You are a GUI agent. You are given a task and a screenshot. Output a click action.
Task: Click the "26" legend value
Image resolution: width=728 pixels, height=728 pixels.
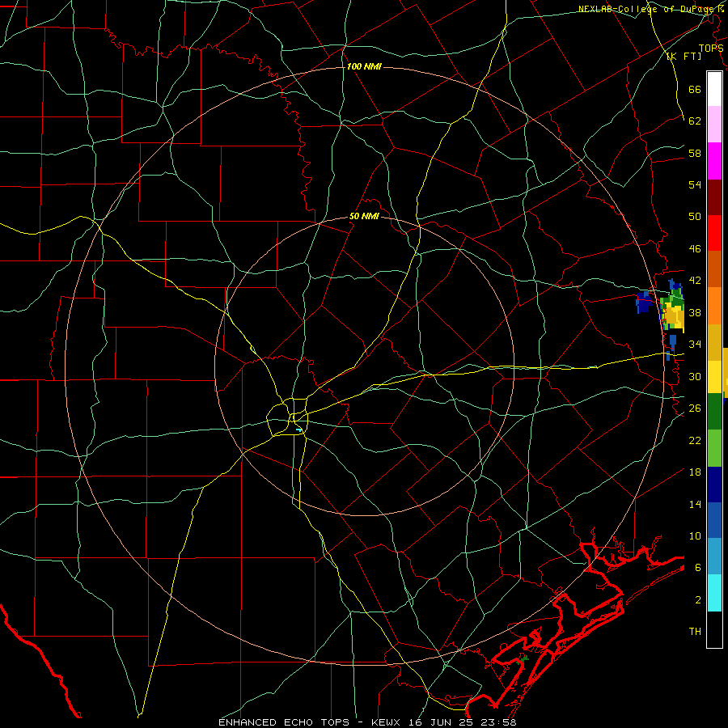[x=695, y=408]
